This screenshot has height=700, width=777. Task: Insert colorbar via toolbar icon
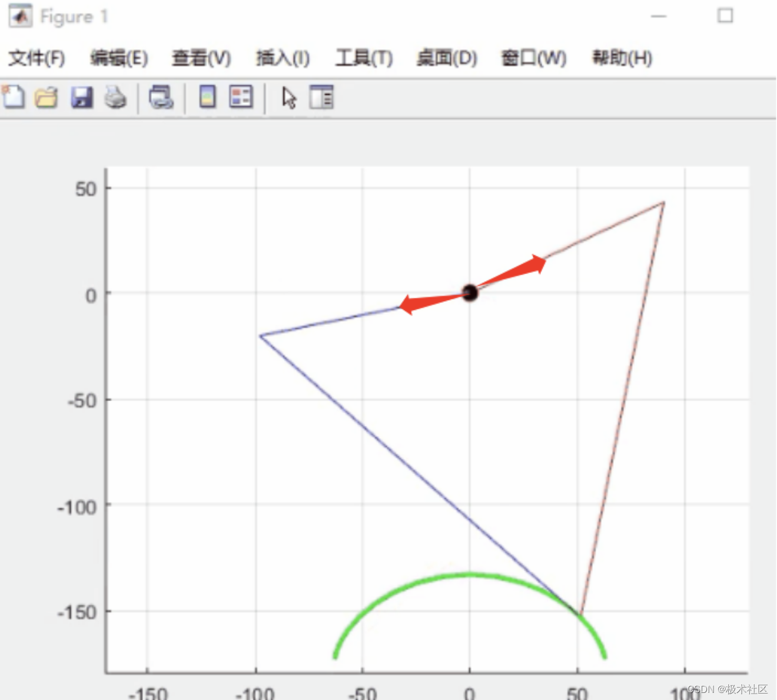tap(208, 97)
